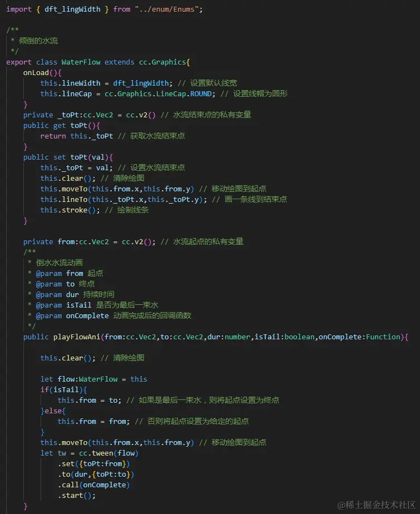Click the 'number' type of the dur parameter
420x514 pixels.
238,337
